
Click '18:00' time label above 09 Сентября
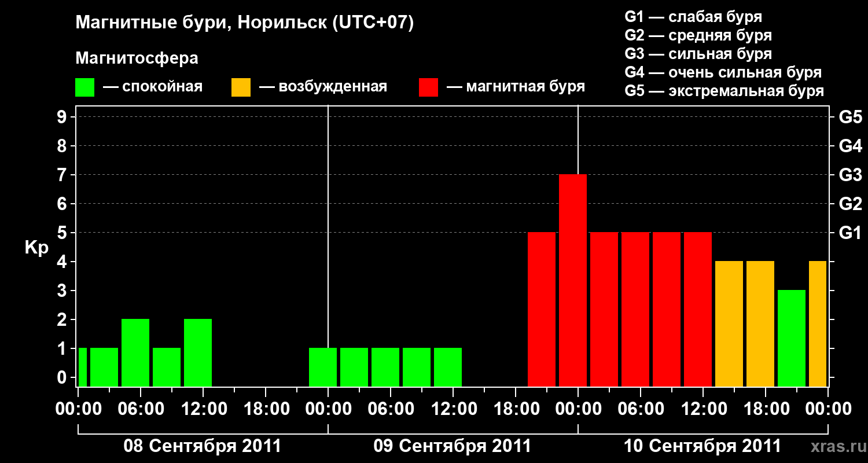(x=516, y=409)
